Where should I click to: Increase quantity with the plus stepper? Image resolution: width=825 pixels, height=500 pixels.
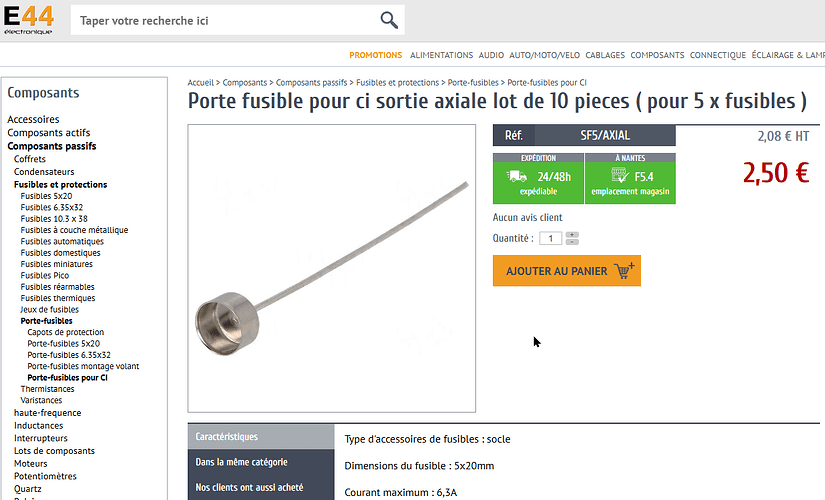pos(572,235)
